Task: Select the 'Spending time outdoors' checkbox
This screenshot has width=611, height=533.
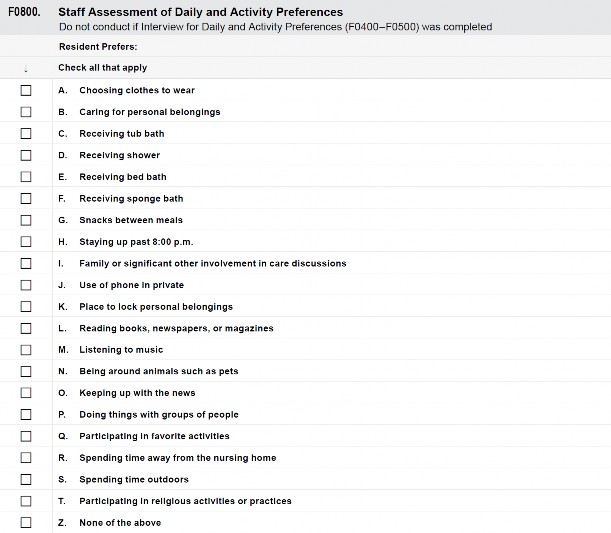Action: 26,479
